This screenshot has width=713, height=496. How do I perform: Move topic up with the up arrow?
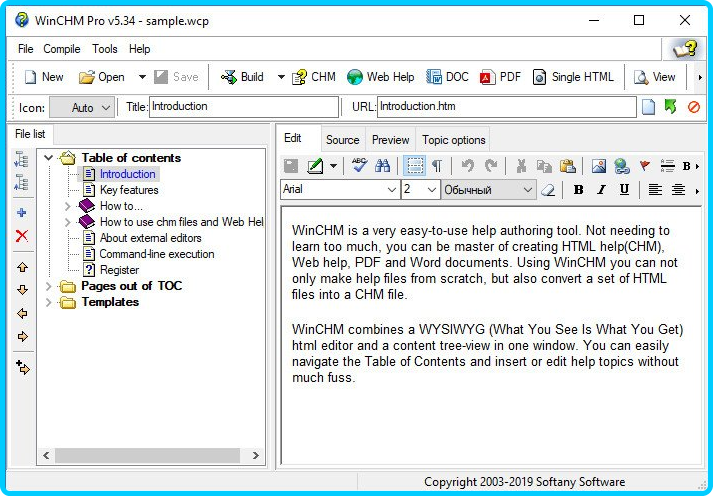tap(22, 267)
